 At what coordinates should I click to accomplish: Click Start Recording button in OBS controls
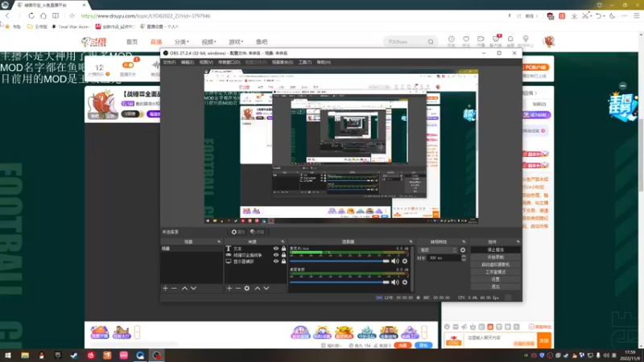pyautogui.click(x=495, y=257)
